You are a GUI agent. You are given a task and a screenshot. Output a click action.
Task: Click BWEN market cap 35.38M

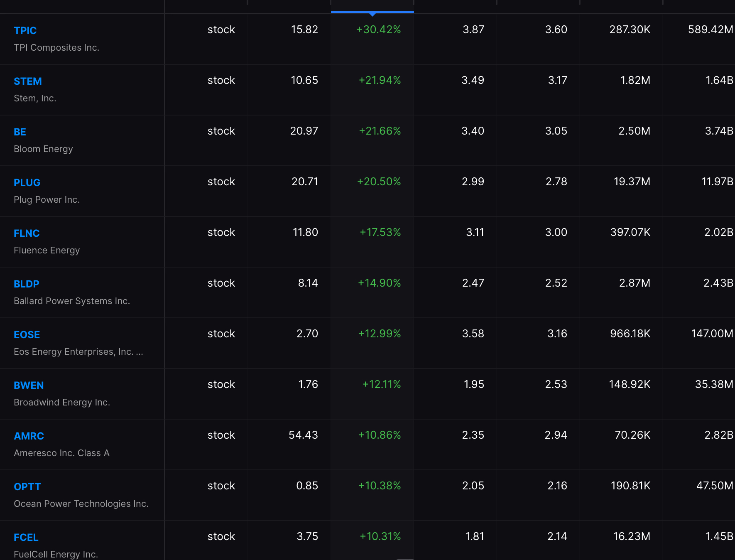click(x=714, y=384)
